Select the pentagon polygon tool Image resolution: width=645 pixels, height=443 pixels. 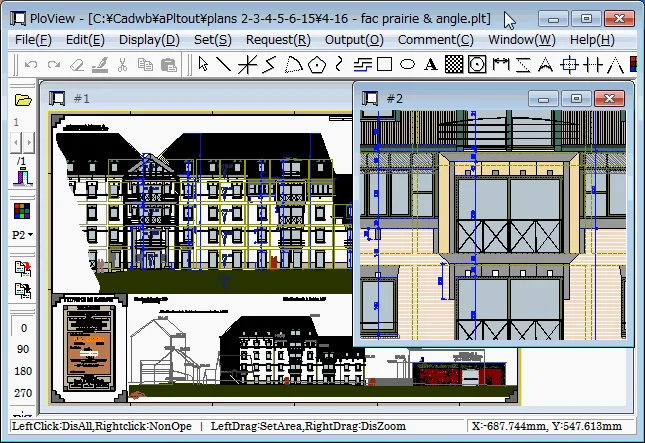(316, 65)
